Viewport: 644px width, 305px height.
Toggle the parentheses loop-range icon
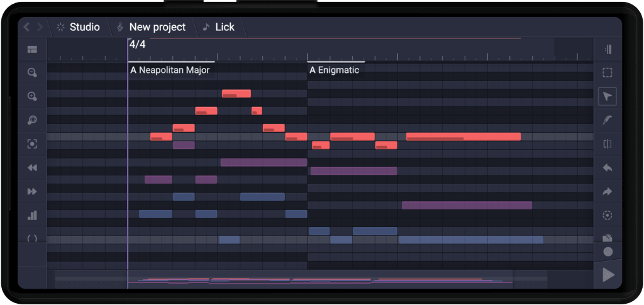[32, 238]
